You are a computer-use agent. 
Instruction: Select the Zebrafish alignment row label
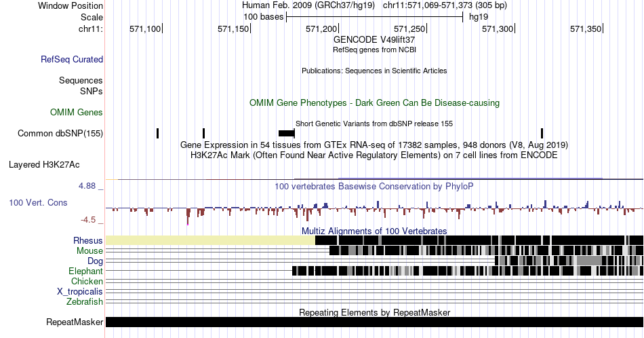click(x=85, y=301)
